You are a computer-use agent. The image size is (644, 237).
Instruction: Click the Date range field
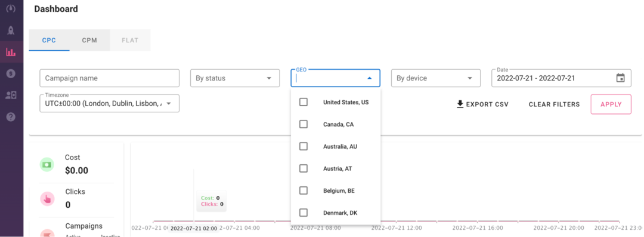tap(562, 78)
